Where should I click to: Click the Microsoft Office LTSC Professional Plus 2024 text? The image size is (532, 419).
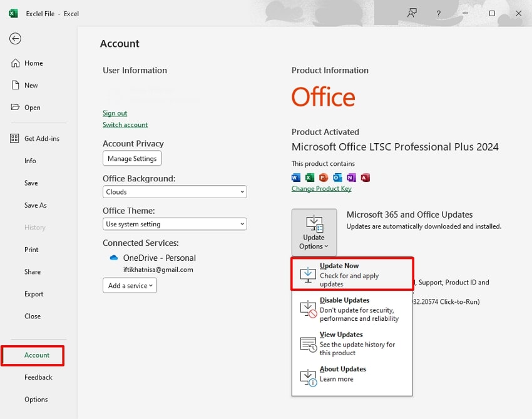[395, 147]
